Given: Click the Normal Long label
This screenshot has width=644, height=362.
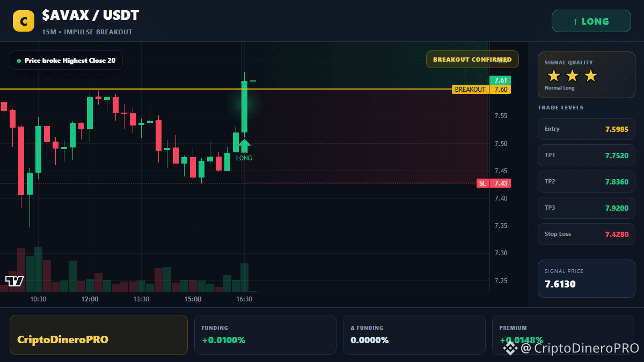Looking at the screenshot, I should (x=559, y=88).
